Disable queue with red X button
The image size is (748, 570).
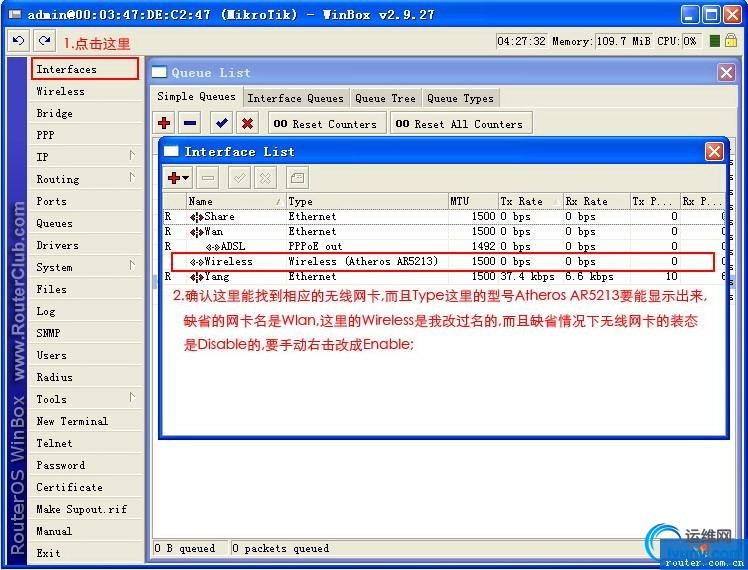(247, 124)
